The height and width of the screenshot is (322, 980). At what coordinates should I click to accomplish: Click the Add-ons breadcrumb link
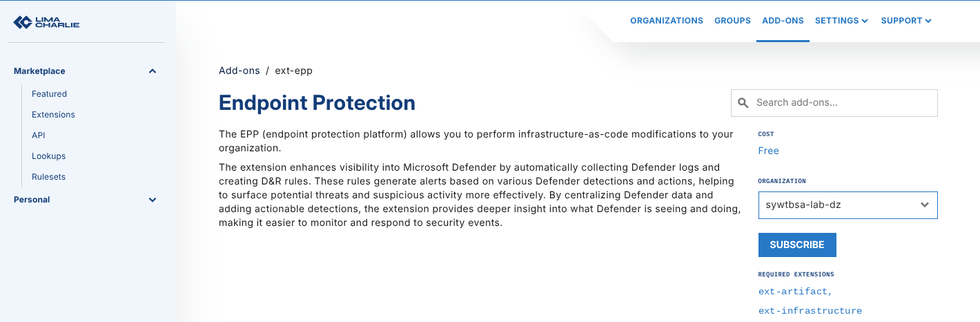click(239, 70)
